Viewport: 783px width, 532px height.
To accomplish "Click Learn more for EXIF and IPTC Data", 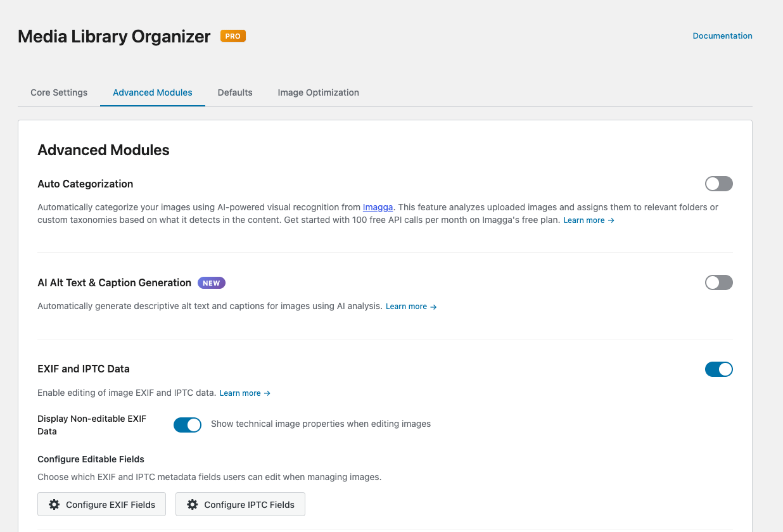I will (245, 393).
